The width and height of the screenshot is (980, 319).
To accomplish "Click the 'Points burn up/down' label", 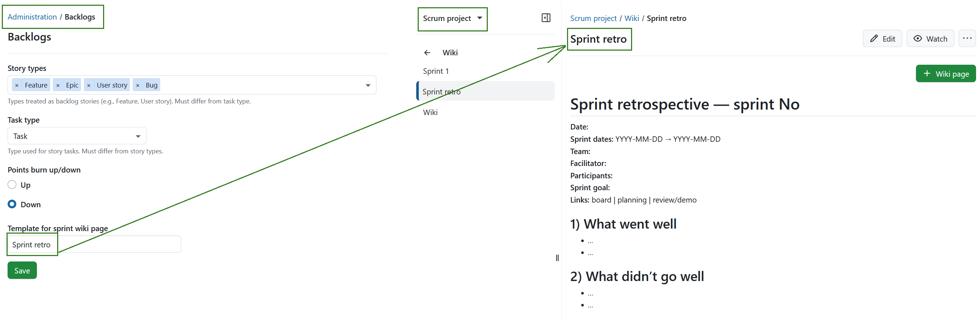I will 44,170.
